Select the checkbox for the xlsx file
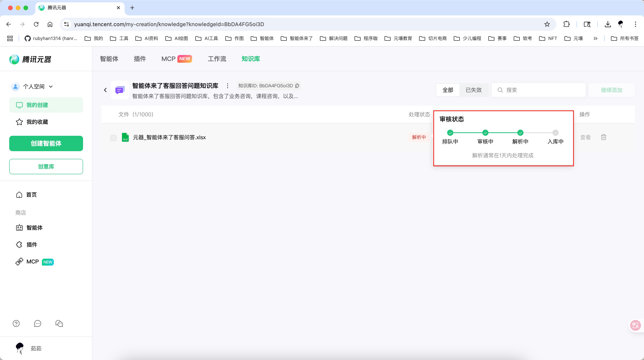 click(113, 138)
